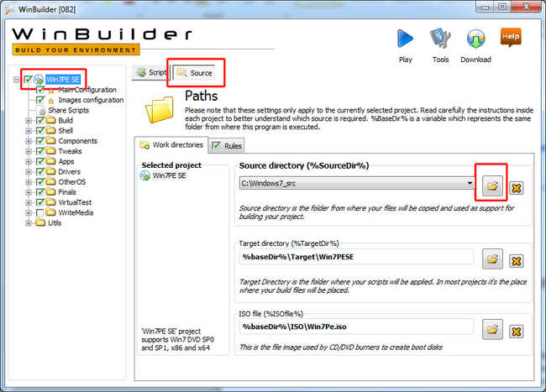Expand the Build folder node
This screenshot has height=392, width=546.
coord(29,121)
